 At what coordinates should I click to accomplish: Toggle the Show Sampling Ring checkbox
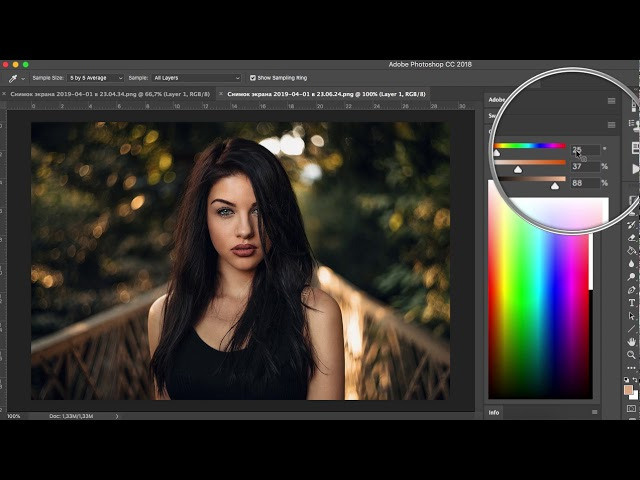pyautogui.click(x=253, y=77)
